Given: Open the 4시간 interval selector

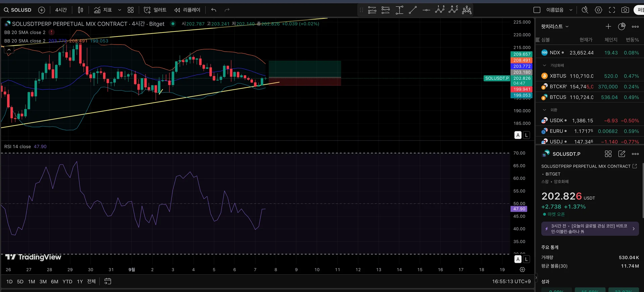Looking at the screenshot, I should pos(61,10).
